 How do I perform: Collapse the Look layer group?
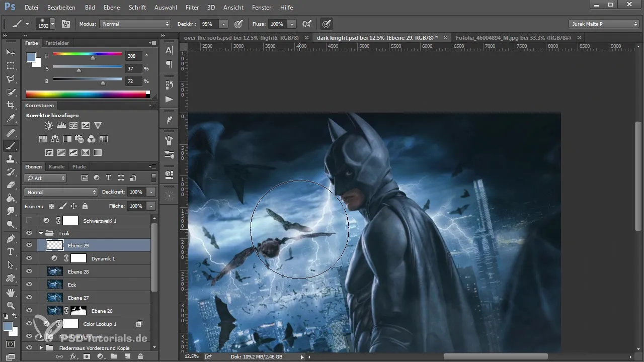[x=41, y=233]
